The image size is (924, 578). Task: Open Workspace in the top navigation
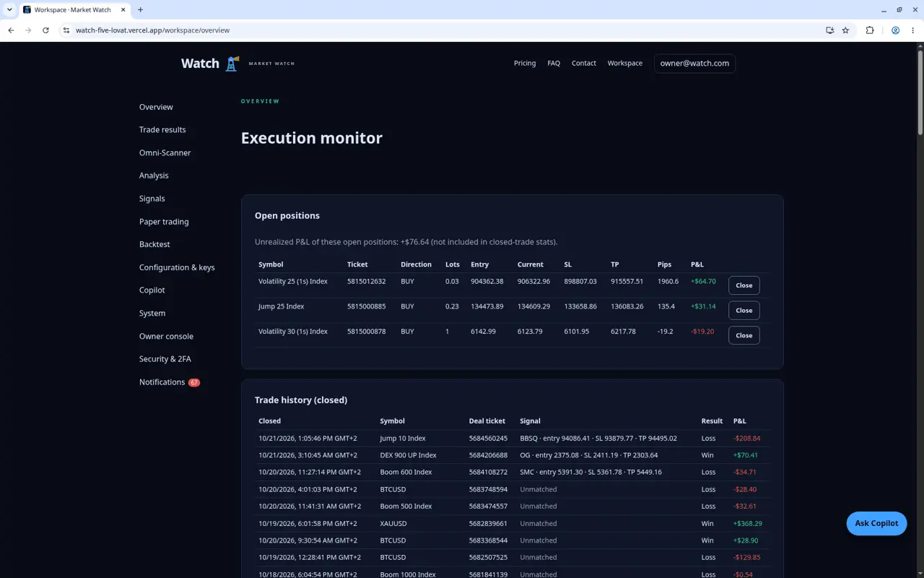(x=625, y=64)
